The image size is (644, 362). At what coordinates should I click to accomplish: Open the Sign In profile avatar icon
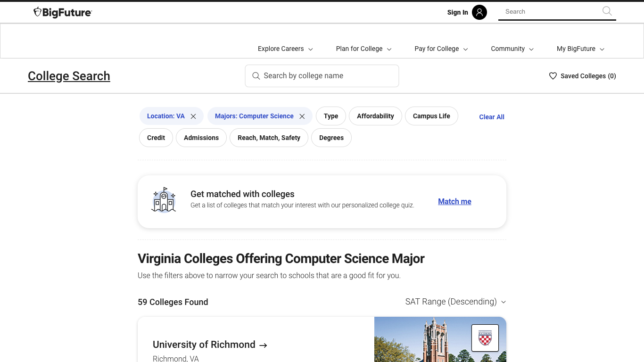479,12
